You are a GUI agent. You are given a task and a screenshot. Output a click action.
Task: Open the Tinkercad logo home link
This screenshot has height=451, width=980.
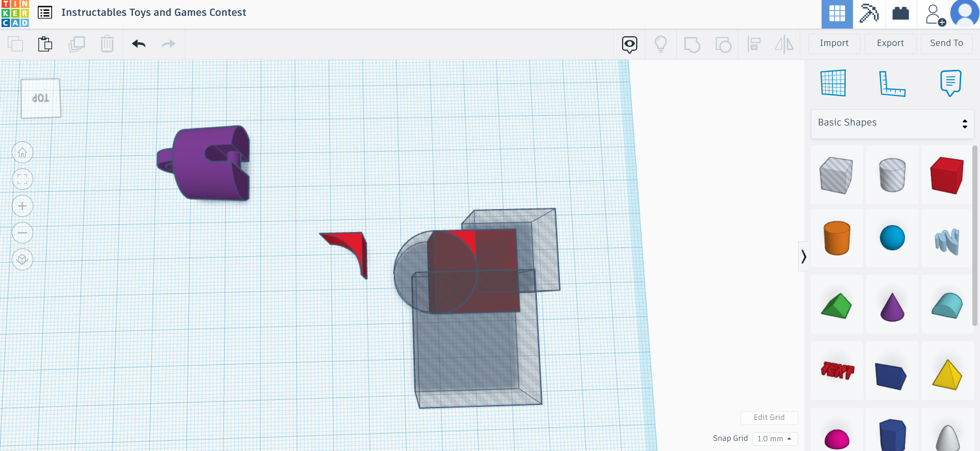click(x=15, y=13)
